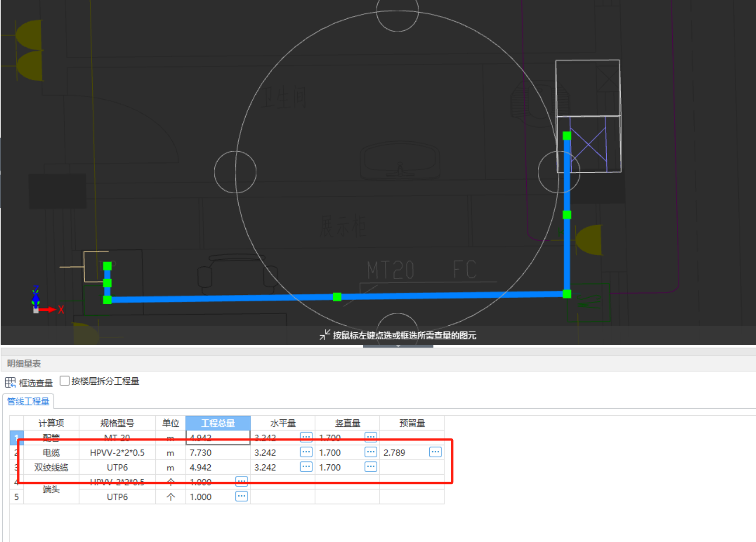
Task: Click the 规格型号 column header
Action: [x=117, y=423]
